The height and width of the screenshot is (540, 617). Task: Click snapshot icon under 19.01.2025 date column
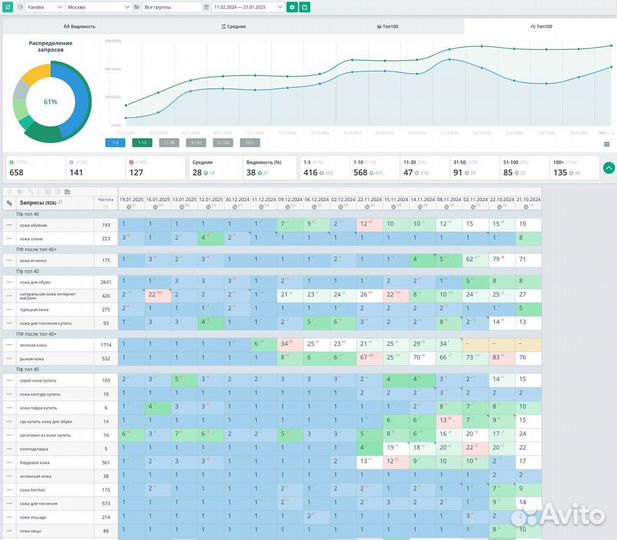coord(130,206)
